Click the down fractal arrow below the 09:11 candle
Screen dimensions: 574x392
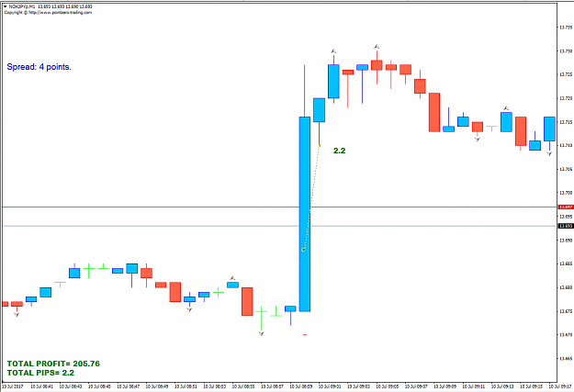click(478, 140)
